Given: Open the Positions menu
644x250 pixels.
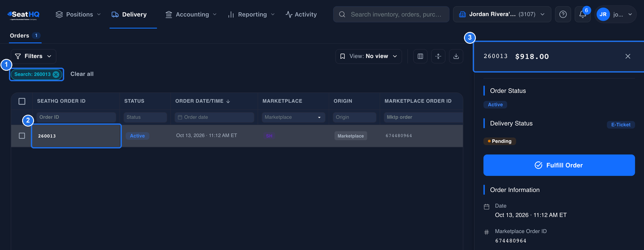Looking at the screenshot, I should (78, 14).
